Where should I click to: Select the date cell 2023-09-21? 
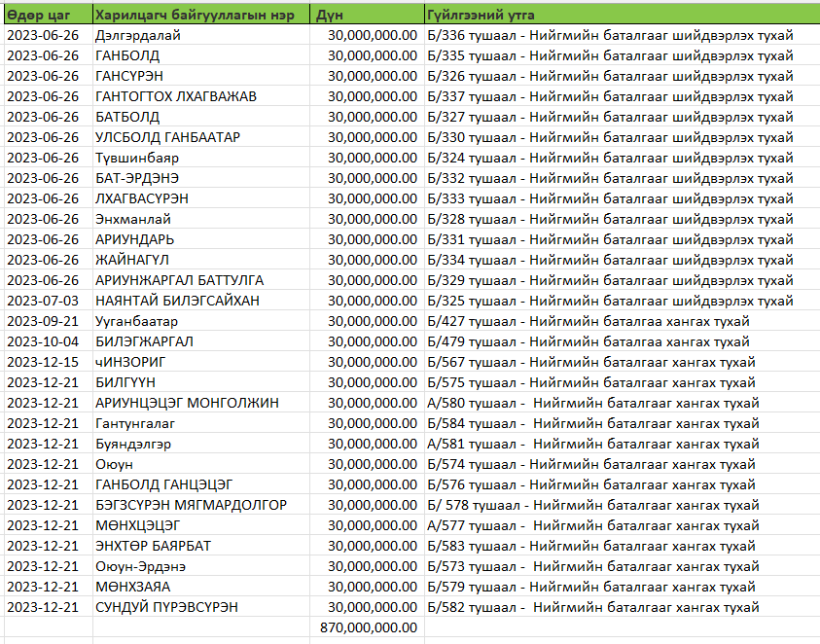click(x=47, y=321)
